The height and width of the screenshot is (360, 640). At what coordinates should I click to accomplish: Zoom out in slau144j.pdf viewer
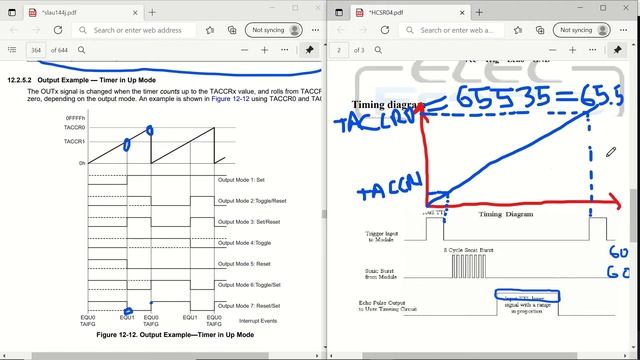click(244, 50)
